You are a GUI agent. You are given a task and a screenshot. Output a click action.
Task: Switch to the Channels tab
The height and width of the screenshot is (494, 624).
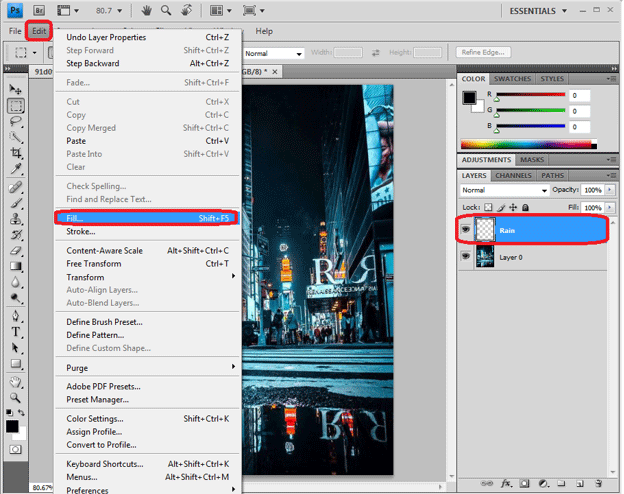pos(512,175)
